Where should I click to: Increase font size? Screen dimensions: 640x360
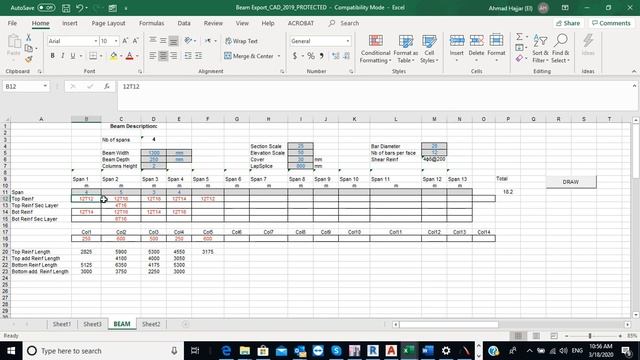(x=125, y=41)
